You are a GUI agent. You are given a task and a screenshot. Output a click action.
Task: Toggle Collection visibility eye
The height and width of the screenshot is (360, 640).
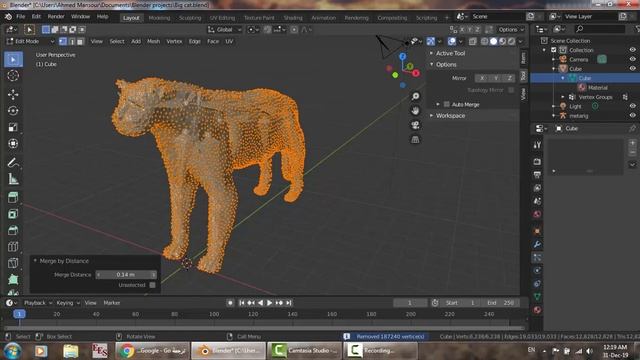tap(632, 50)
